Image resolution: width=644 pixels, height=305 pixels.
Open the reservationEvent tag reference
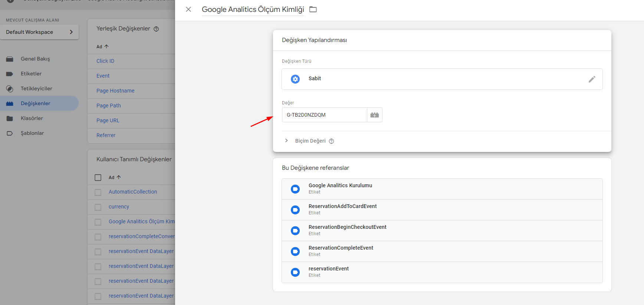pyautogui.click(x=442, y=272)
